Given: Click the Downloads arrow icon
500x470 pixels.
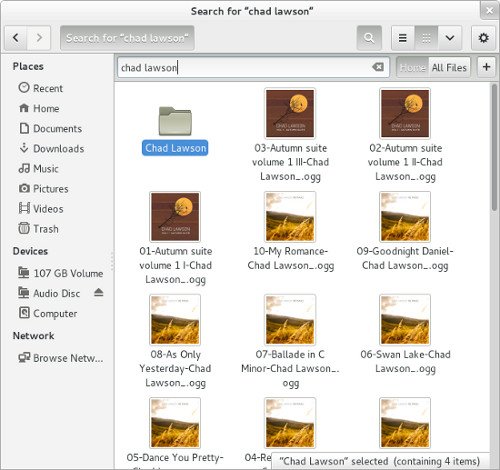Looking at the screenshot, I should 24,148.
